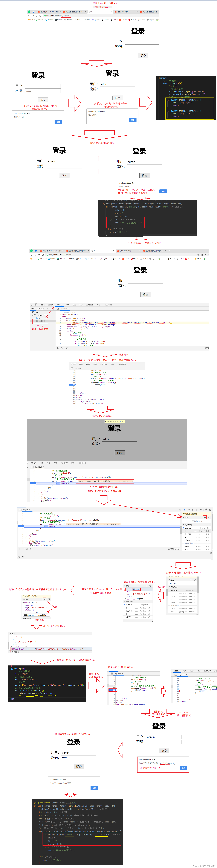Click the device toggle icon in F12 DevTools toolbar
Screen dimensions: 217x868
(x=36, y=305)
